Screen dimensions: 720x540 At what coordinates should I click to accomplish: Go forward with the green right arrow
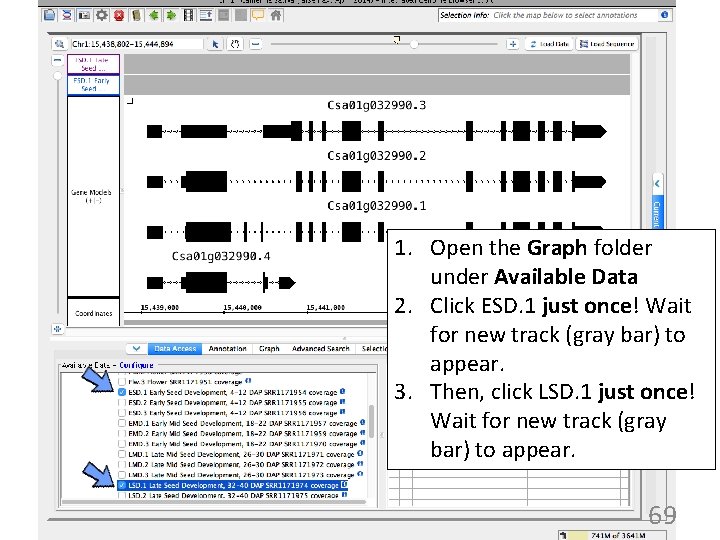click(171, 15)
